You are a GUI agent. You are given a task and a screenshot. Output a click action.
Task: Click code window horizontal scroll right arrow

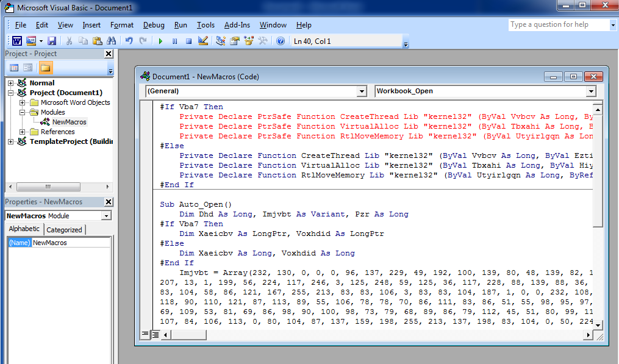coord(589,335)
